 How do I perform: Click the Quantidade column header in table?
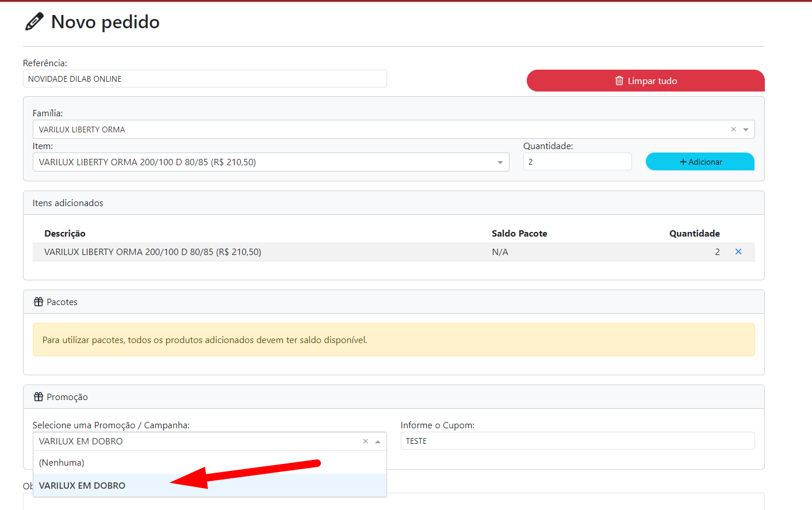click(694, 233)
